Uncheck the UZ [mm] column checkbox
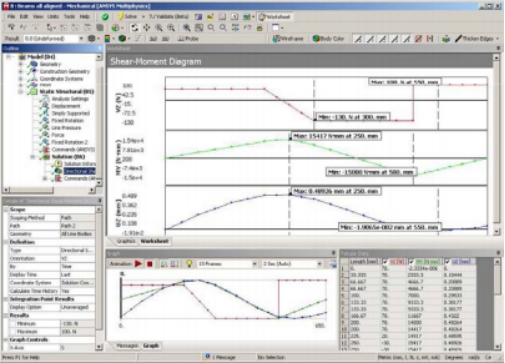Viewport: 505px width, 363px height. [x=447, y=262]
